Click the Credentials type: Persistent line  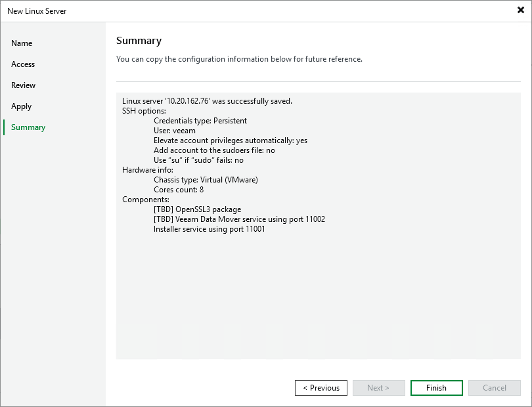click(200, 121)
